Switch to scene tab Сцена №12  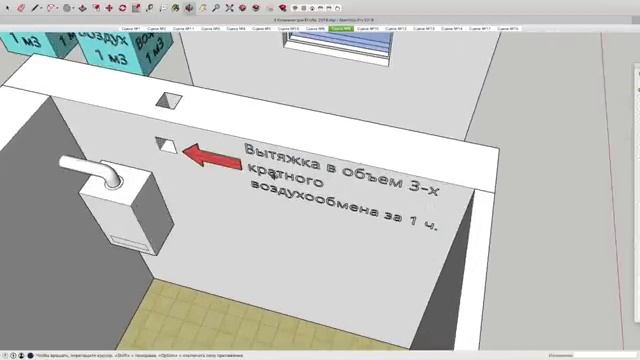coord(396,29)
